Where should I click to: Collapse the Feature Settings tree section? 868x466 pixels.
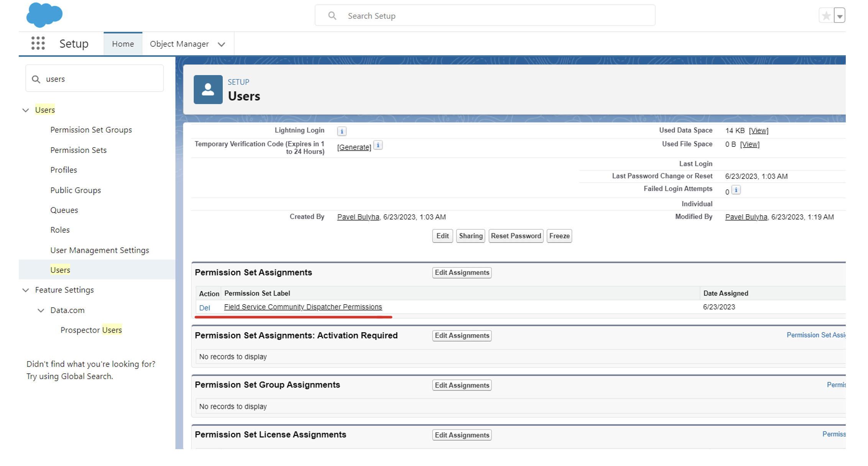pyautogui.click(x=26, y=290)
